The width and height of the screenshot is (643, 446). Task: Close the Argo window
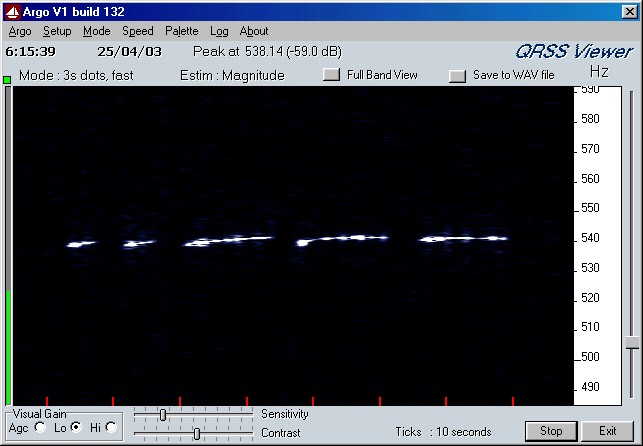tap(629, 12)
